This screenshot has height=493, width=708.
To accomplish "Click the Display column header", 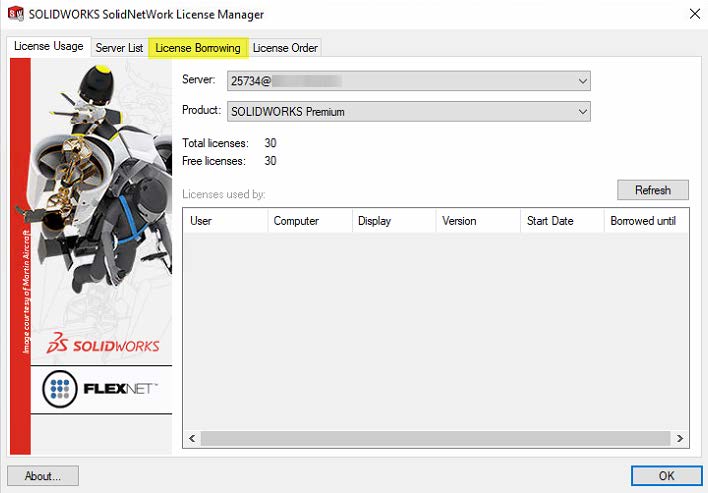I will (x=394, y=221).
